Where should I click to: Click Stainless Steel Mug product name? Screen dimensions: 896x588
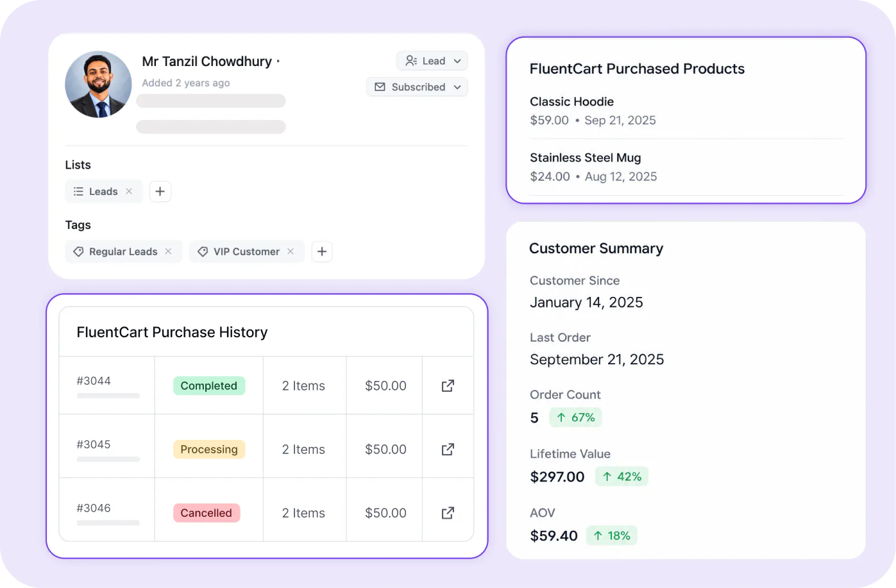[586, 158]
